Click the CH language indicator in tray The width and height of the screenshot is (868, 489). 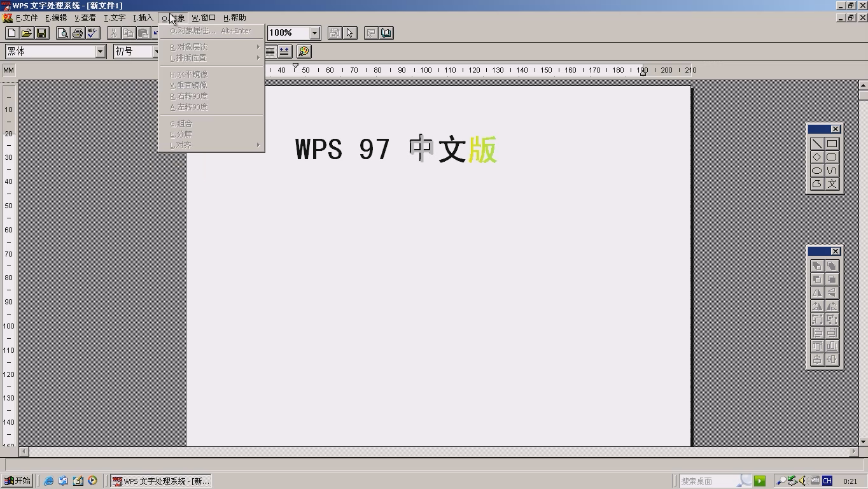point(827,481)
